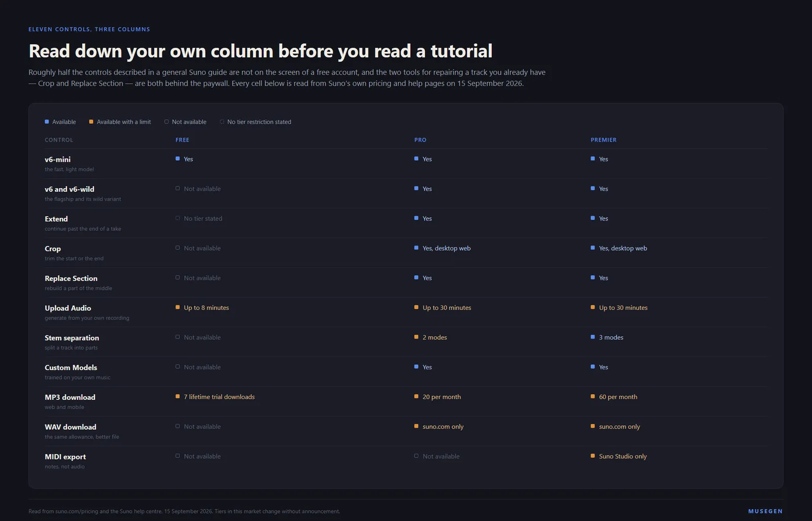Click the 'WAV download' control name
The width and height of the screenshot is (812, 521).
tap(71, 427)
